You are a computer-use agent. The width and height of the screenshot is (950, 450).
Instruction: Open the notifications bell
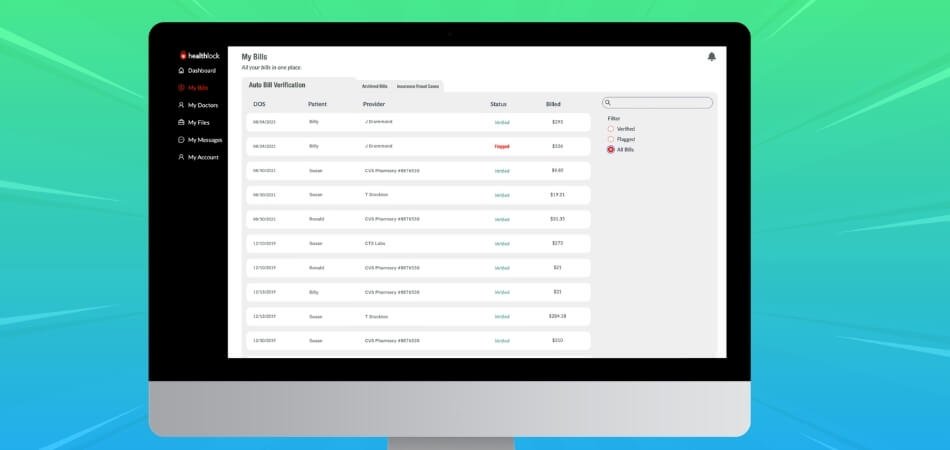[711, 56]
